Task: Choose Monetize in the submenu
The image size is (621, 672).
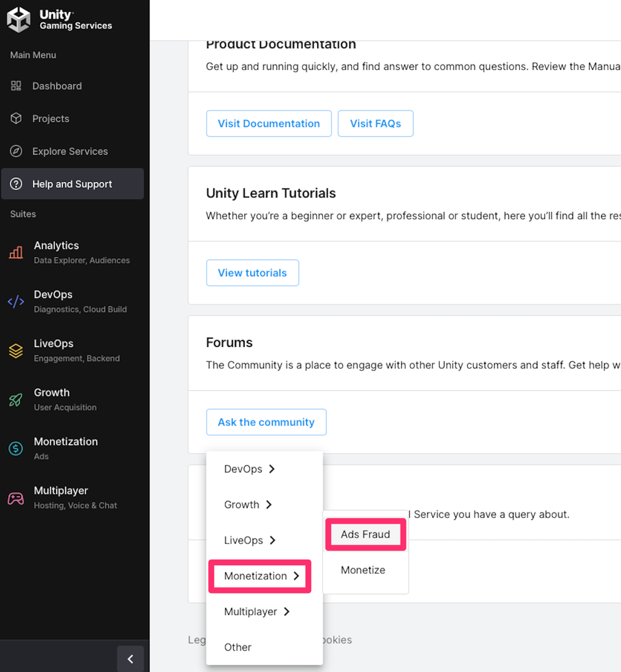Action: (363, 570)
